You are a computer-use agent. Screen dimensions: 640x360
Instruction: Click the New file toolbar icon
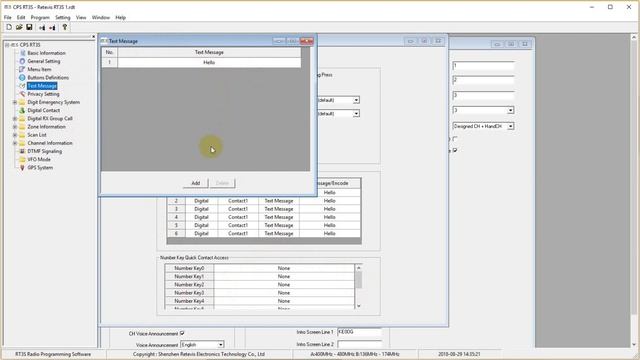(9, 27)
